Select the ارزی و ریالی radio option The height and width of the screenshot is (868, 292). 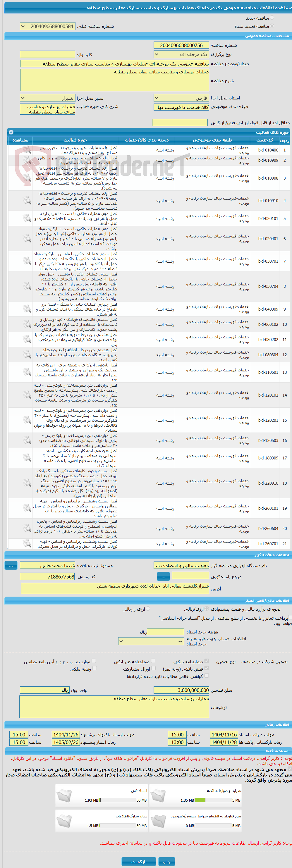[x=148, y=609]
